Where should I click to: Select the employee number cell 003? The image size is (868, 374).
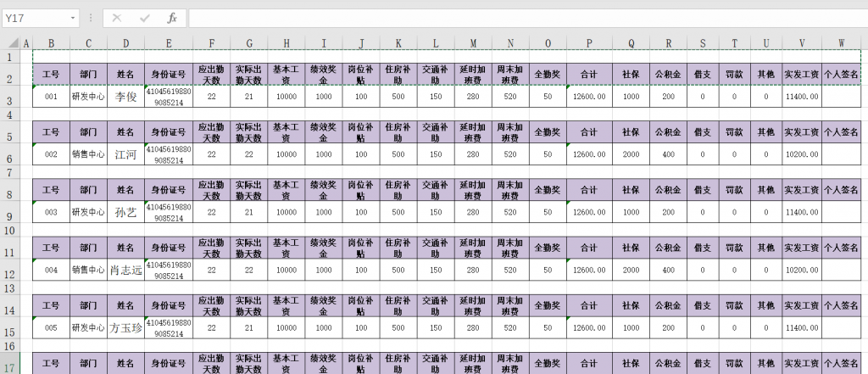pyautogui.click(x=51, y=212)
